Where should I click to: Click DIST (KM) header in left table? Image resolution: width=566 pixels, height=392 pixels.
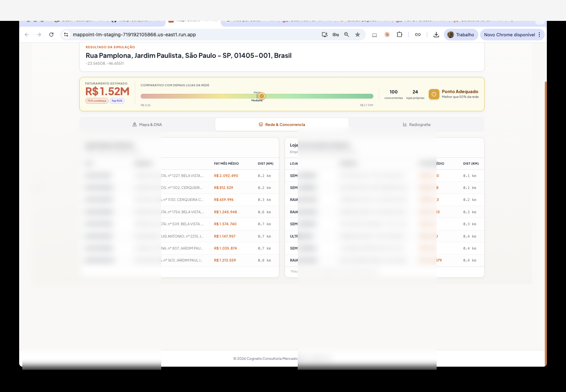pyautogui.click(x=266, y=164)
